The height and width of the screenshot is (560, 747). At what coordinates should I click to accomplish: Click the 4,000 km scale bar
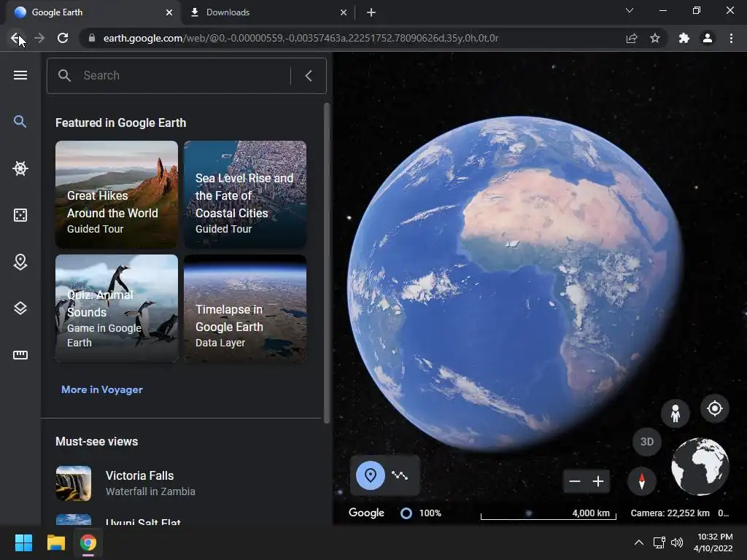tap(549, 514)
